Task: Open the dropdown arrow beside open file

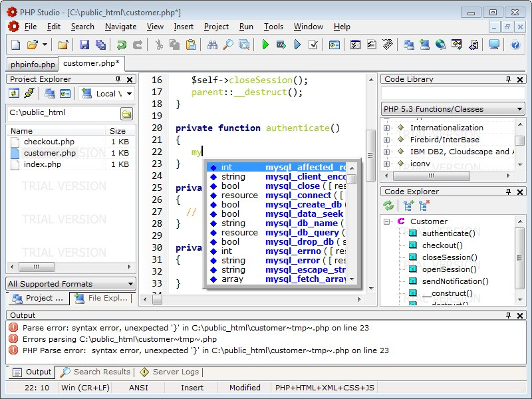Action: (45, 45)
